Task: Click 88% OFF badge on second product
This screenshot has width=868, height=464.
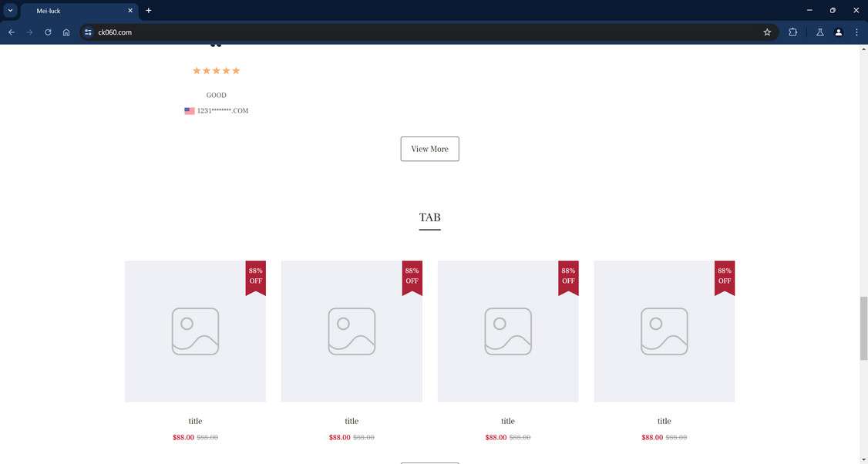Action: click(412, 277)
